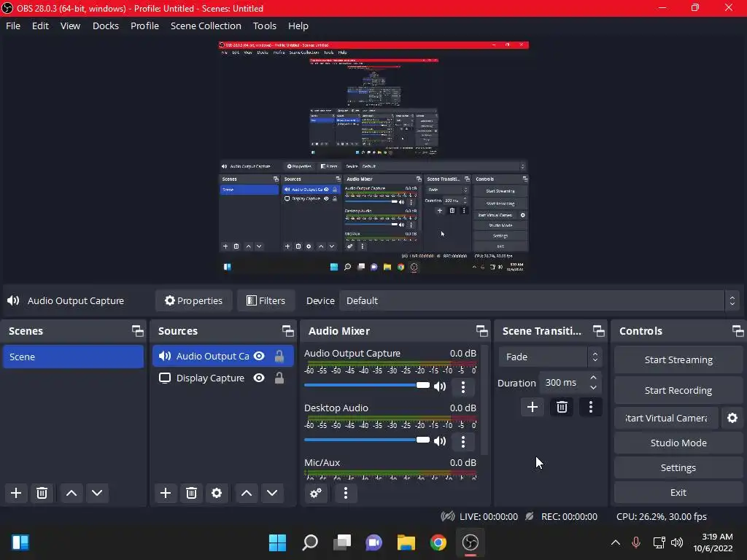
Task: Move source down in Sources list
Action: point(272,493)
